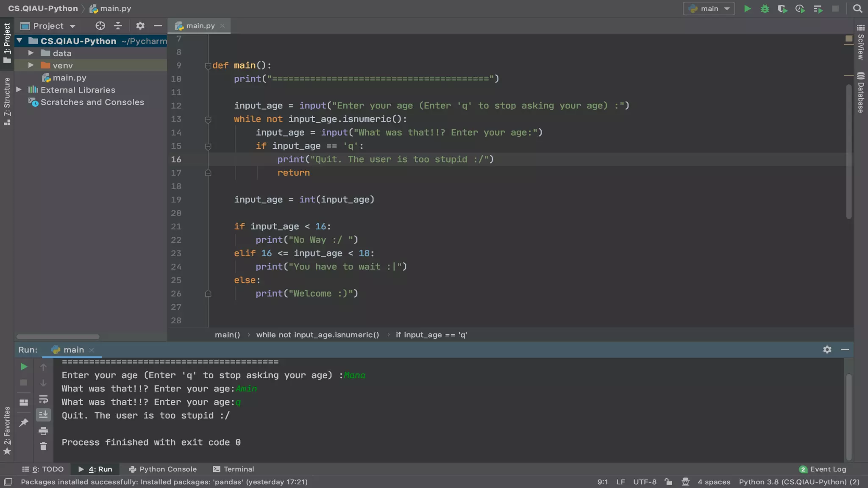Run with coverage from top toolbar
The image size is (868, 488).
(x=782, y=8)
